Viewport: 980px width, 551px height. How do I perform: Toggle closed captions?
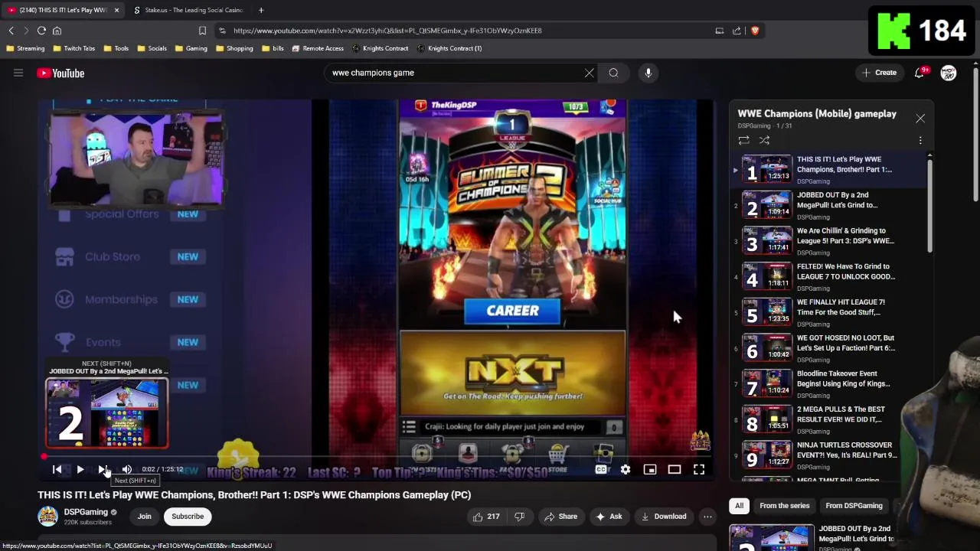point(601,469)
